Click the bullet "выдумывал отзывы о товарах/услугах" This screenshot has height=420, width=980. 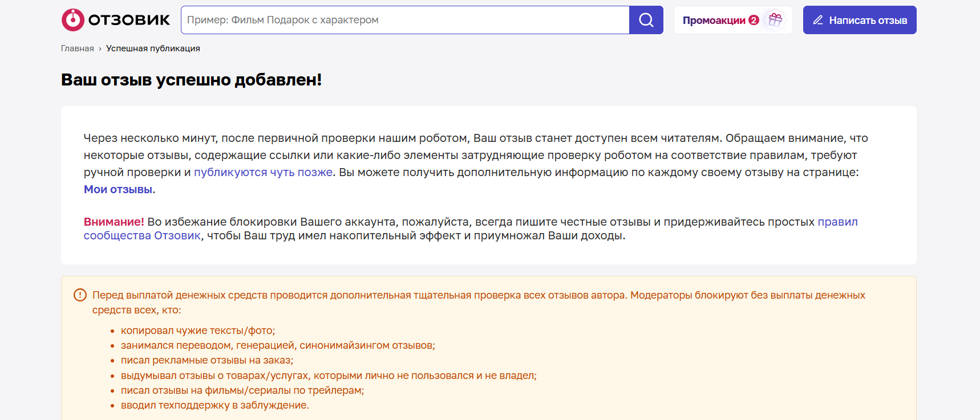click(x=329, y=376)
